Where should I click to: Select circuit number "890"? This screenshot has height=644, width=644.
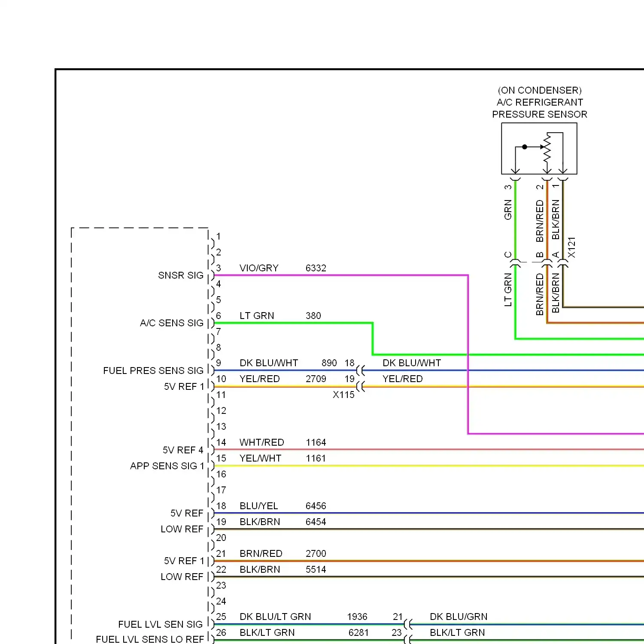tap(329, 363)
